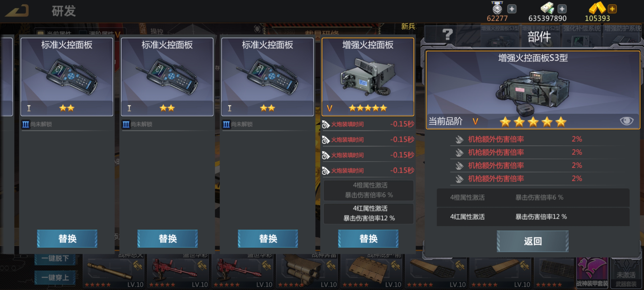Toggle the eye visibility icon on the S3型 part
This screenshot has width=644, height=290.
(x=626, y=121)
